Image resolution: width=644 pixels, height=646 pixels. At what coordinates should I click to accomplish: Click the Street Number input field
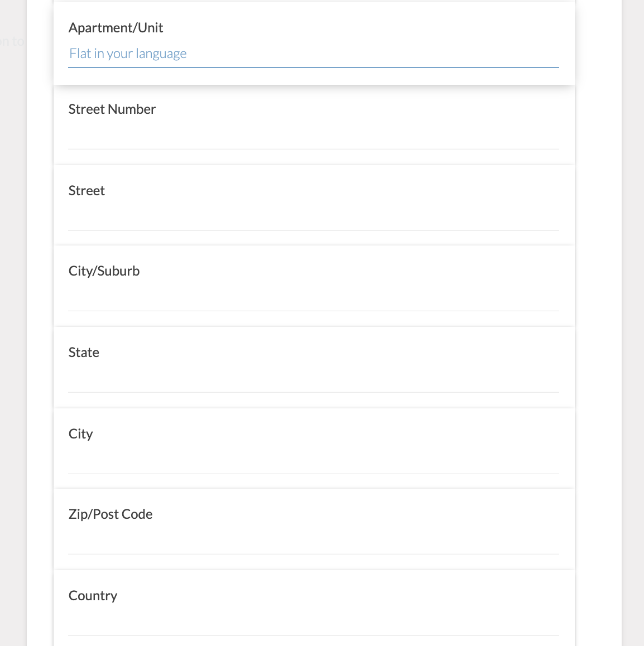[x=313, y=139]
